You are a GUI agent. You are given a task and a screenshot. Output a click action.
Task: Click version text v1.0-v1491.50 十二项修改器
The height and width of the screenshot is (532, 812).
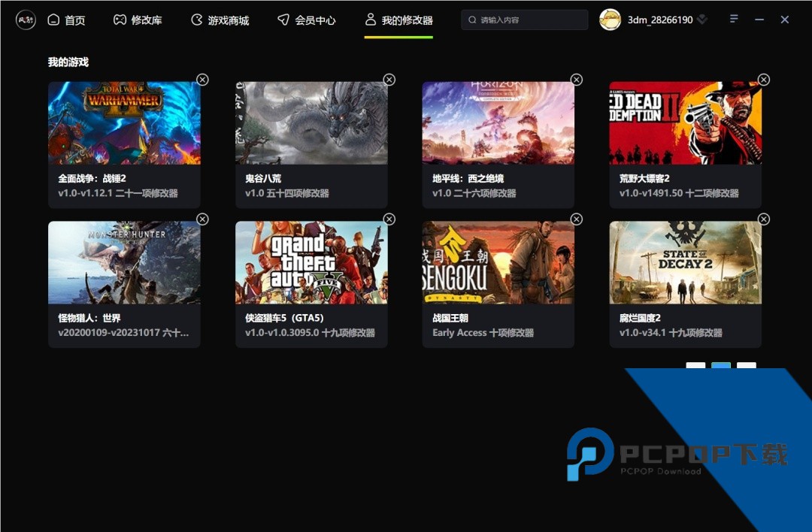[680, 194]
